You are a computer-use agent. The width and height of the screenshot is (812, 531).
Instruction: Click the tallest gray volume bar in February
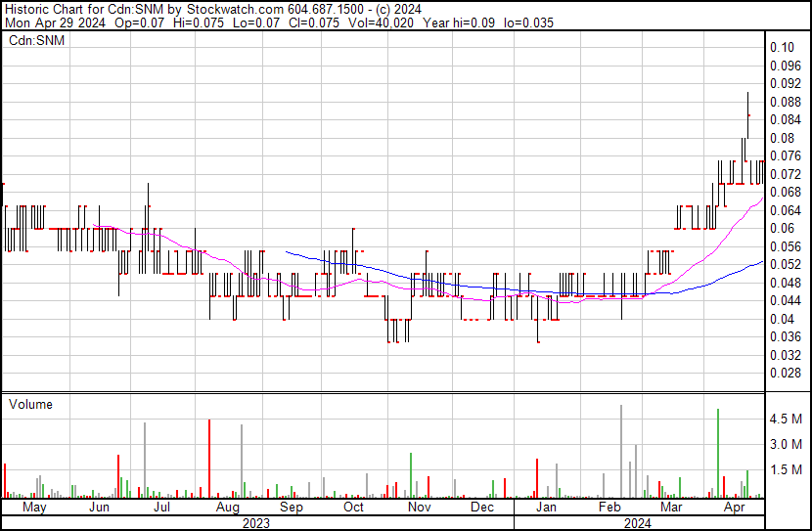coord(621,452)
